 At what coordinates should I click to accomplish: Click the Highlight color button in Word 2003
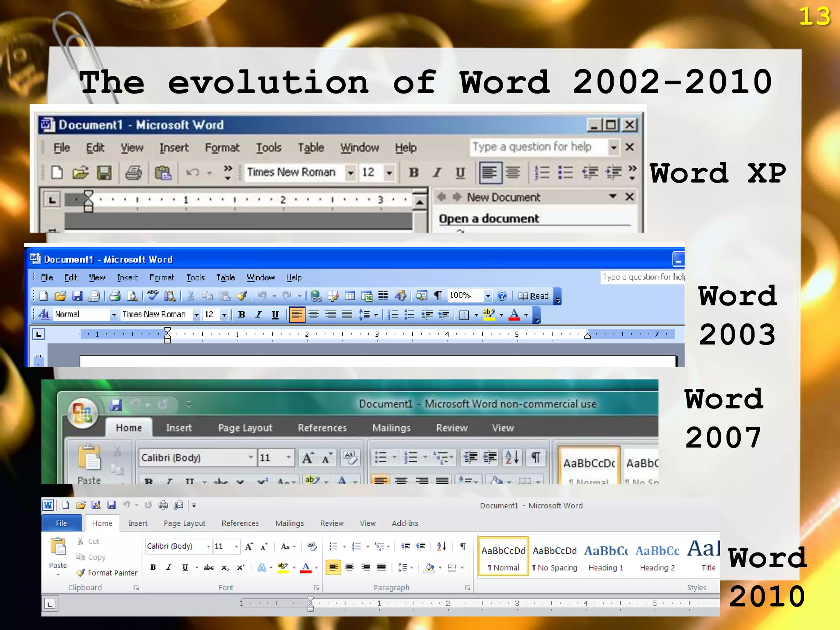click(x=489, y=315)
